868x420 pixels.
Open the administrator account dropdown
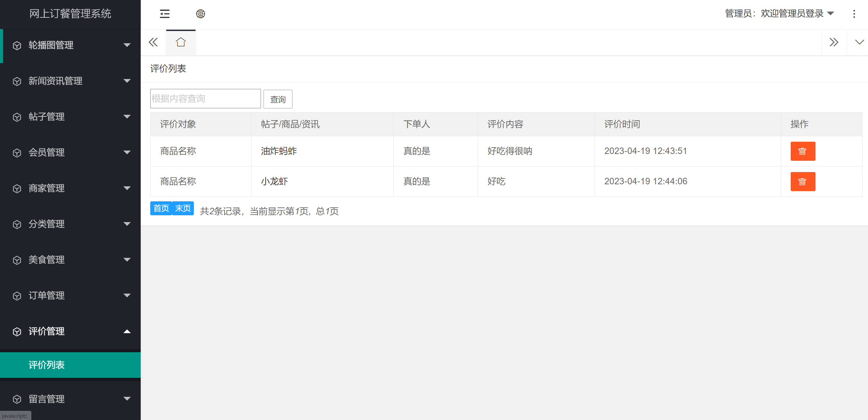(x=779, y=14)
